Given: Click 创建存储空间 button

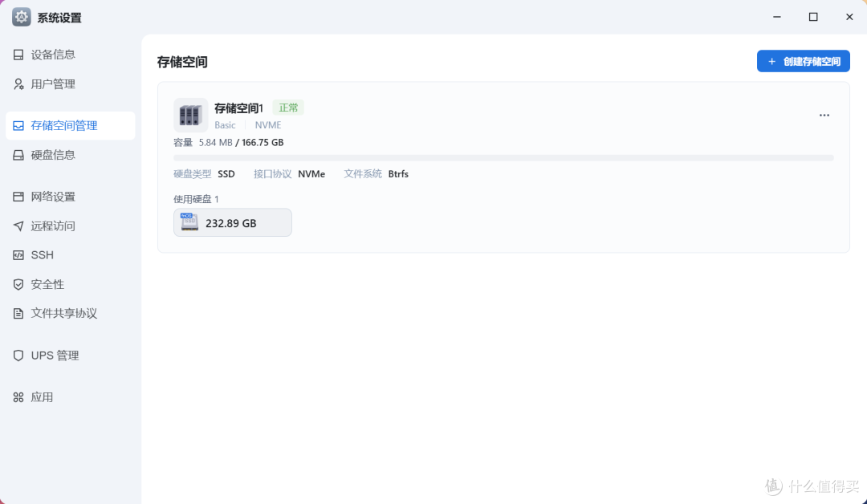Looking at the screenshot, I should pyautogui.click(x=803, y=61).
